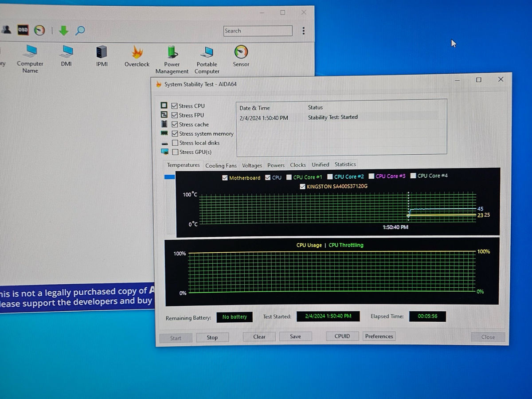Switch to the Statistics tab
Screen dimensions: 532x399
coord(345,164)
